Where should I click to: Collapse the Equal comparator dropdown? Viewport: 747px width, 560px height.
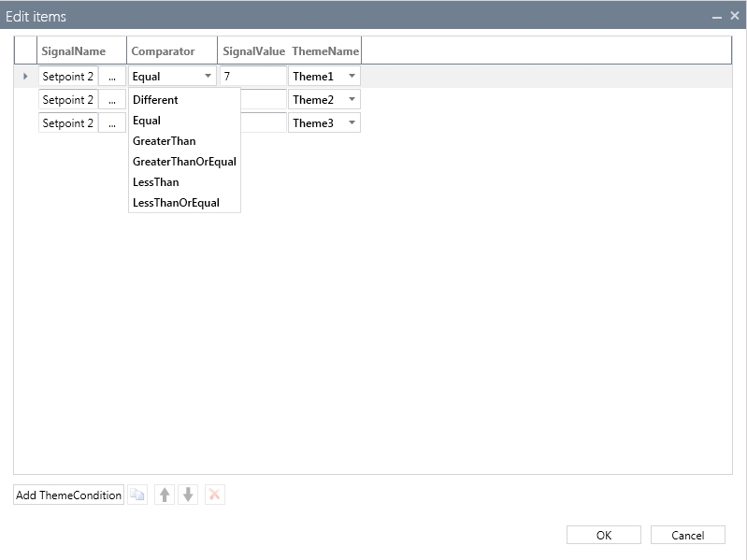pyautogui.click(x=207, y=77)
